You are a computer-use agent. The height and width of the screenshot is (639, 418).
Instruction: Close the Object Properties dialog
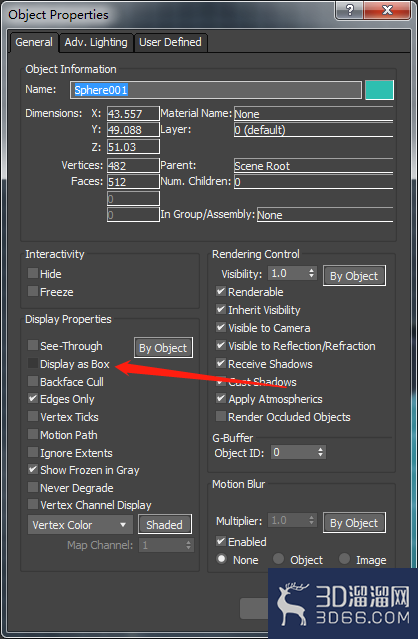[x=387, y=10]
